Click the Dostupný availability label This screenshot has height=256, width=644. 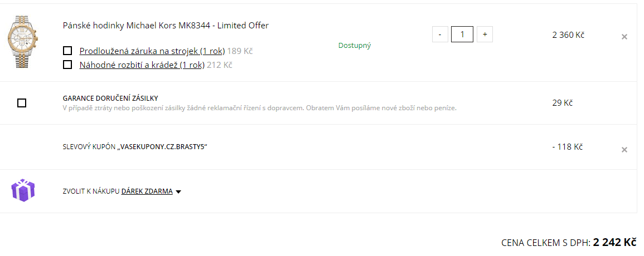click(355, 46)
